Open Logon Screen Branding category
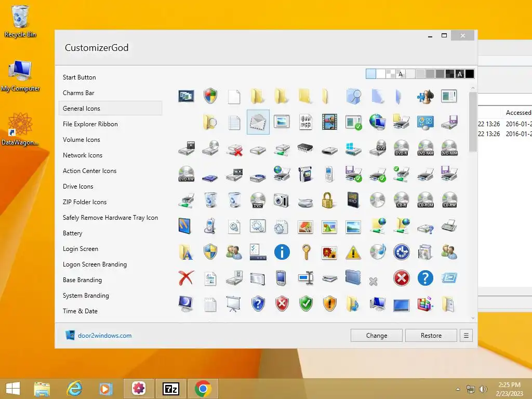Image resolution: width=532 pixels, height=399 pixels. [x=95, y=264]
